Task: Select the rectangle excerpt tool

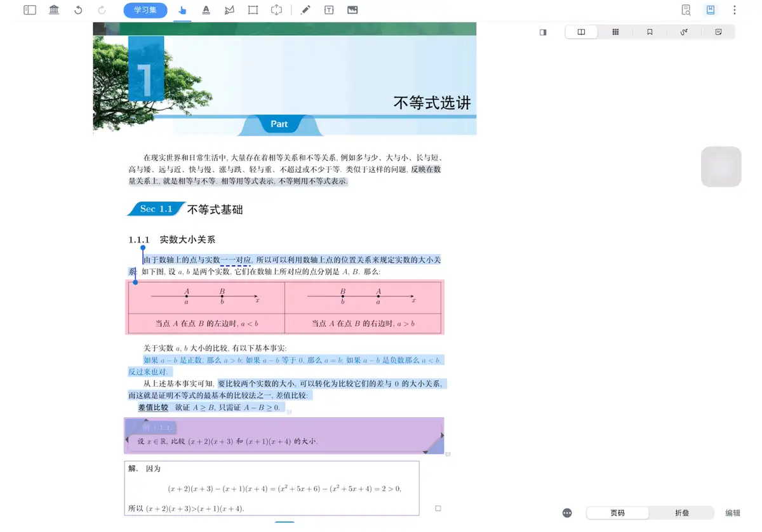Action: pyautogui.click(x=253, y=10)
